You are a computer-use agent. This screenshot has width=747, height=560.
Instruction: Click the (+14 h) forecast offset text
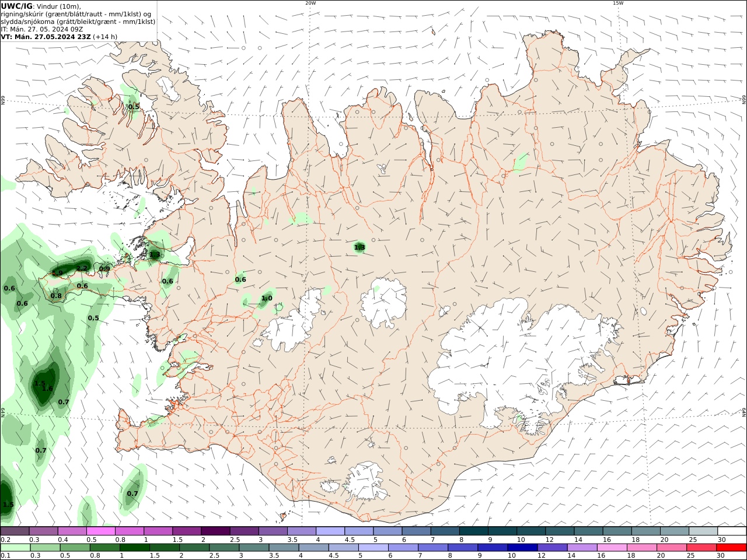pos(105,37)
